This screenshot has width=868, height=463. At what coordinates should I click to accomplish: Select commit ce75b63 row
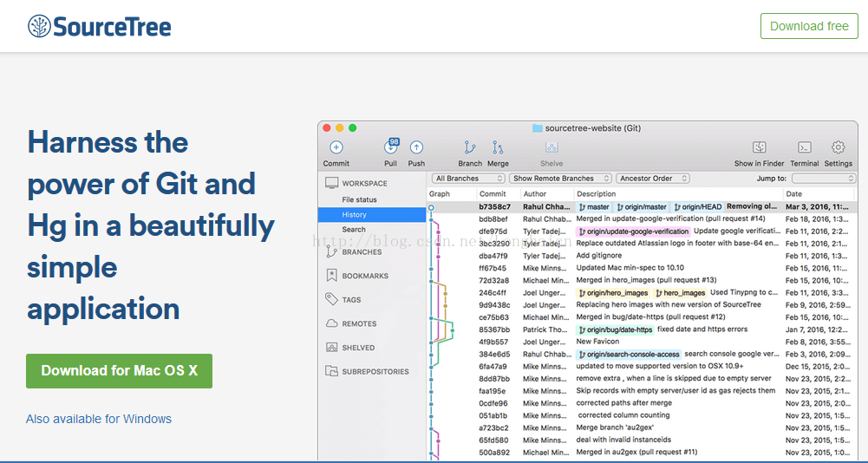point(642,317)
